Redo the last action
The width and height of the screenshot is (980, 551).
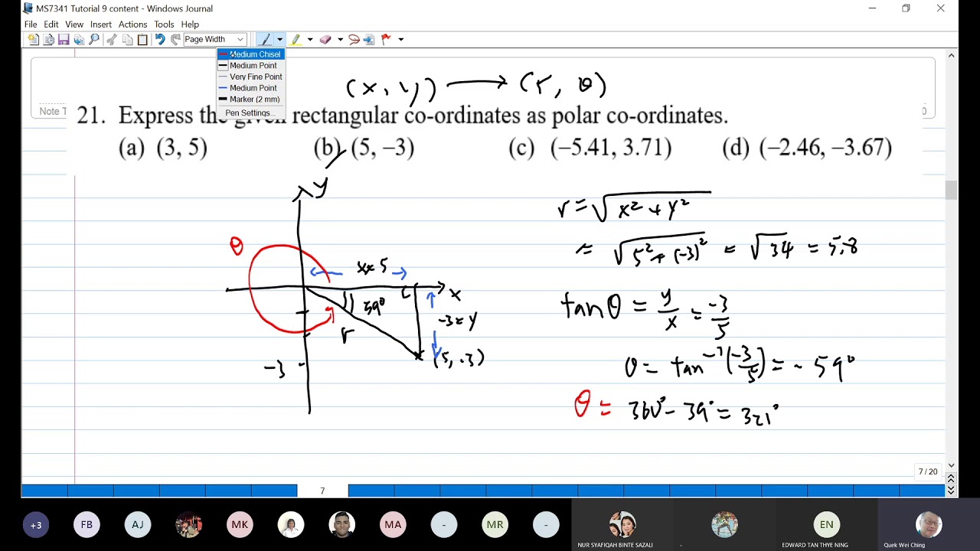coord(175,39)
